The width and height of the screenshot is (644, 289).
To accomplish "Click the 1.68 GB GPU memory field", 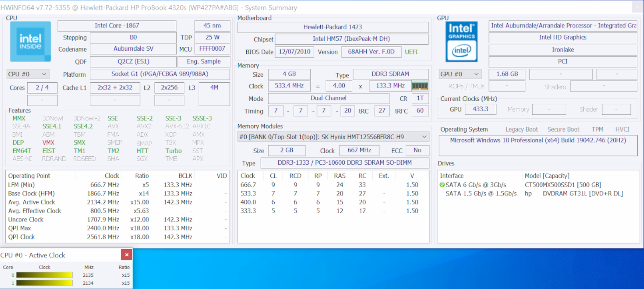I will pos(507,74).
